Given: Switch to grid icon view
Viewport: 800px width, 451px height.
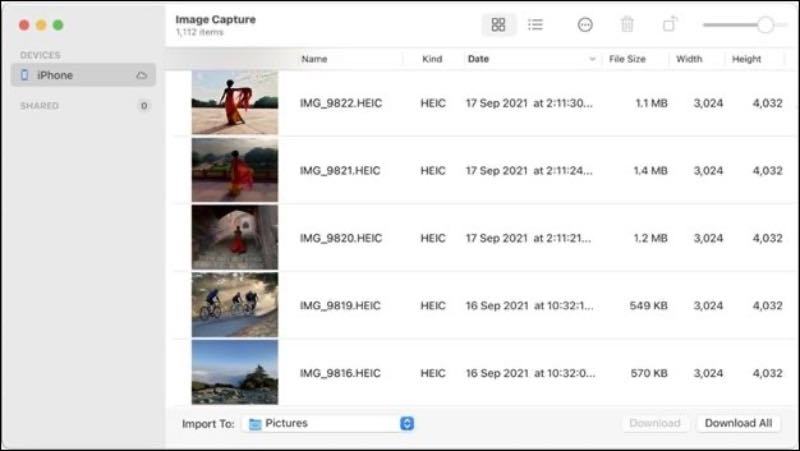Looking at the screenshot, I should coord(499,25).
